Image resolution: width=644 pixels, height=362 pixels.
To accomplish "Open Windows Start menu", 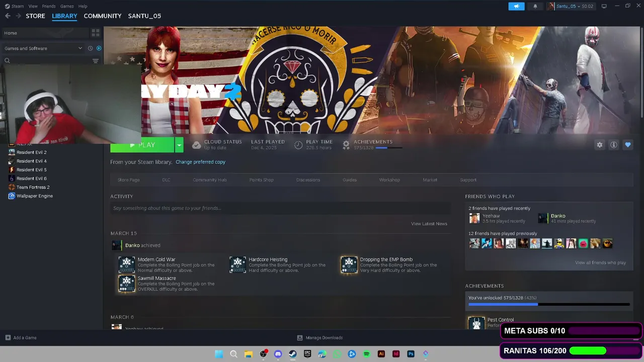I will [x=219, y=354].
